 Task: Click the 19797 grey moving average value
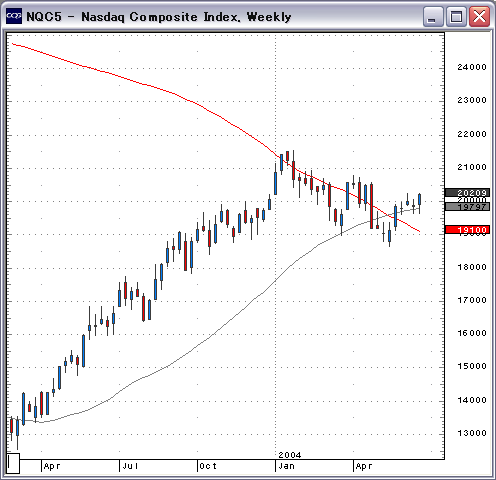point(467,207)
